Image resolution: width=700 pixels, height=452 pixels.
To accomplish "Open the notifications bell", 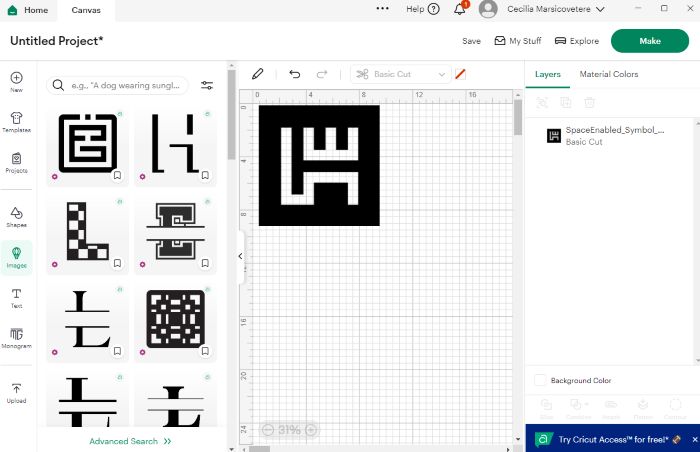I will coord(460,9).
